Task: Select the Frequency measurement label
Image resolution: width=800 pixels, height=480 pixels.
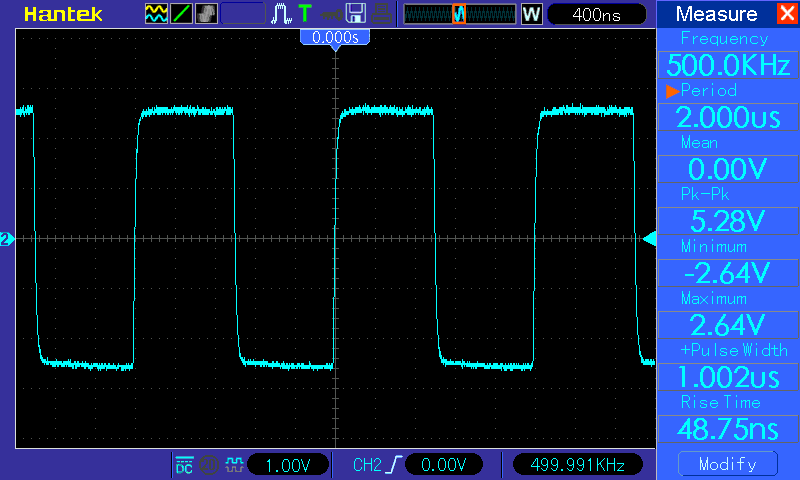Action: (x=724, y=39)
